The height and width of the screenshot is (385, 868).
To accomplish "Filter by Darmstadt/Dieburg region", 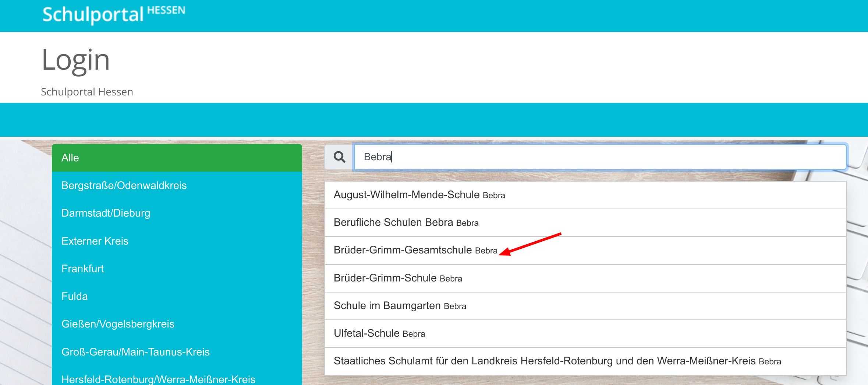I will pyautogui.click(x=177, y=213).
